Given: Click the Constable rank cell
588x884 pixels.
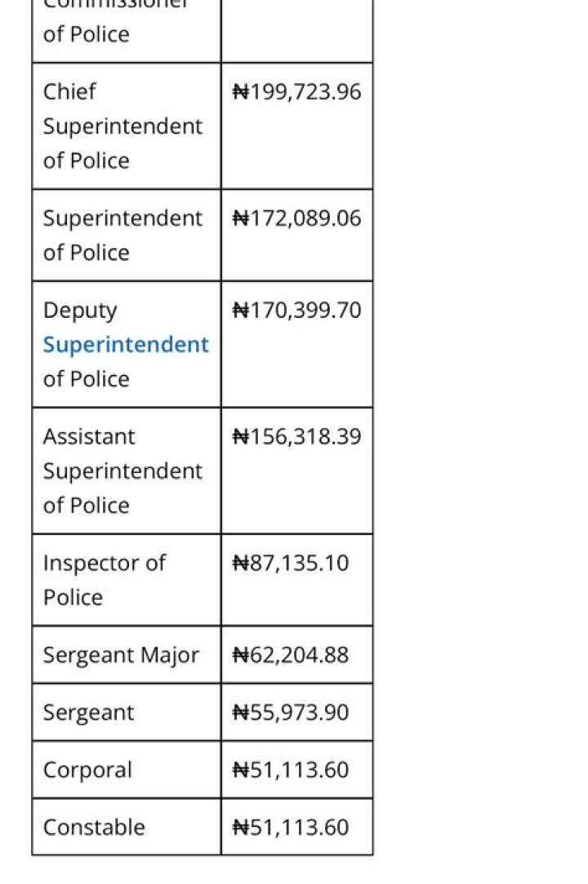Looking at the screenshot, I should [x=94, y=827].
